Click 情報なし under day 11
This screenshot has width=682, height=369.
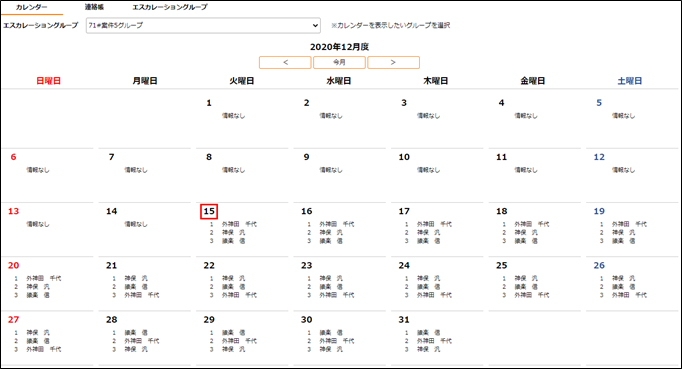[526, 170]
